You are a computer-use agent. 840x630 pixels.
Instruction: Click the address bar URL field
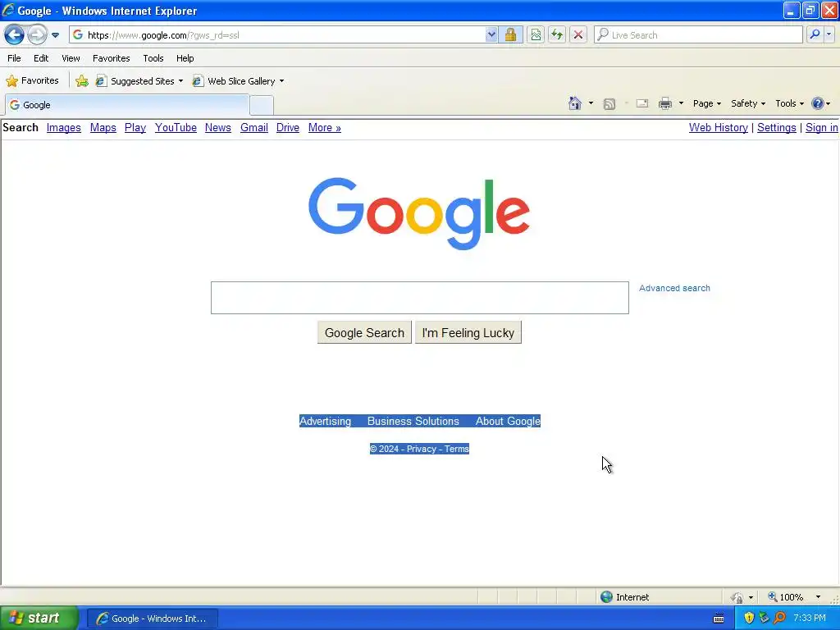[279, 34]
